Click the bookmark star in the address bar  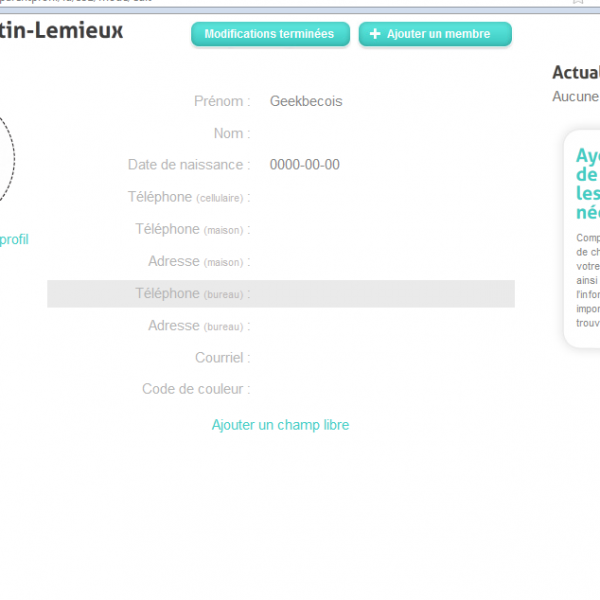click(x=578, y=3)
